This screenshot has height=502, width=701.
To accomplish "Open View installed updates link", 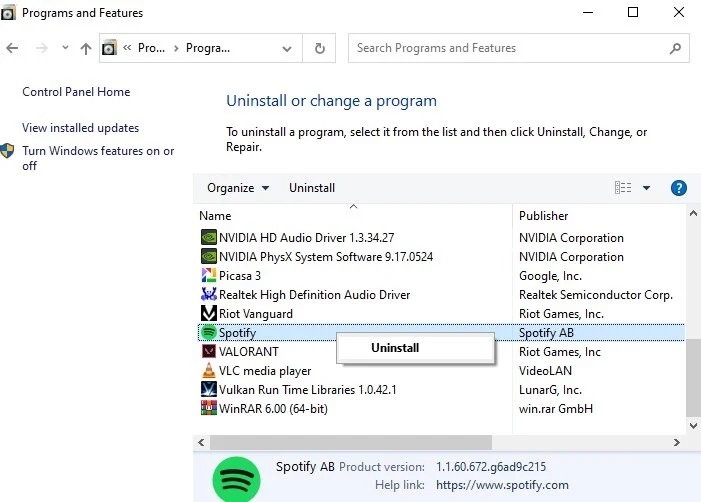I will pyautogui.click(x=80, y=128).
